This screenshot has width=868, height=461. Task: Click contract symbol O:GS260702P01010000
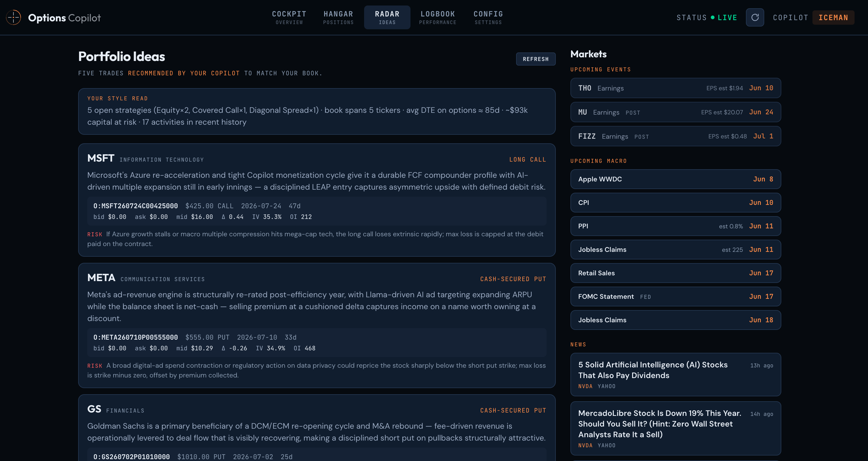click(x=132, y=457)
